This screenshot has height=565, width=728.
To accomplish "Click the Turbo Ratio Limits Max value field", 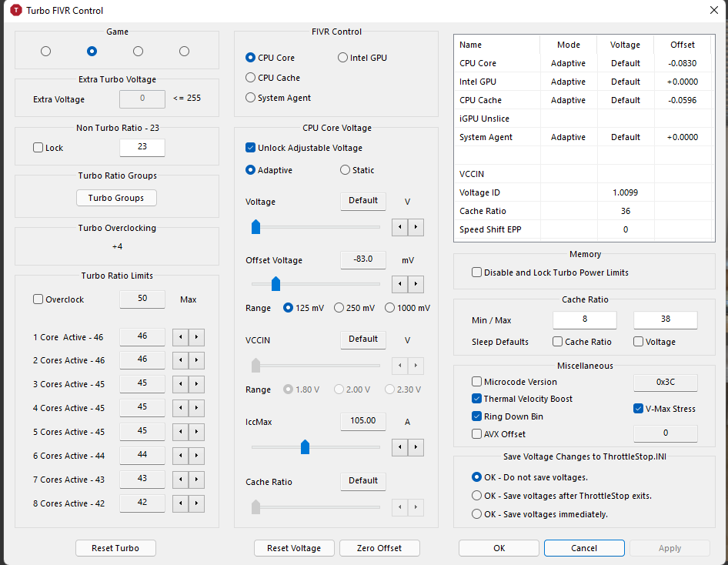I will 142,299.
